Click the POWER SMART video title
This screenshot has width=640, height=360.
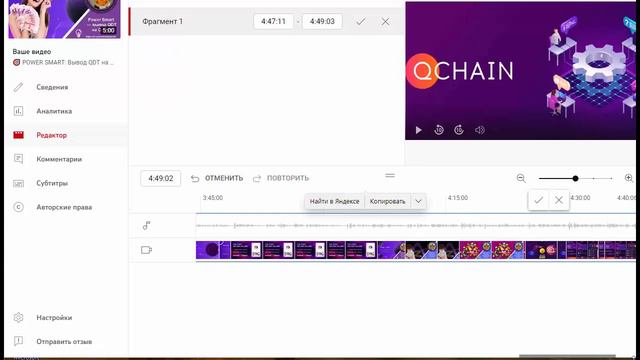coord(68,62)
